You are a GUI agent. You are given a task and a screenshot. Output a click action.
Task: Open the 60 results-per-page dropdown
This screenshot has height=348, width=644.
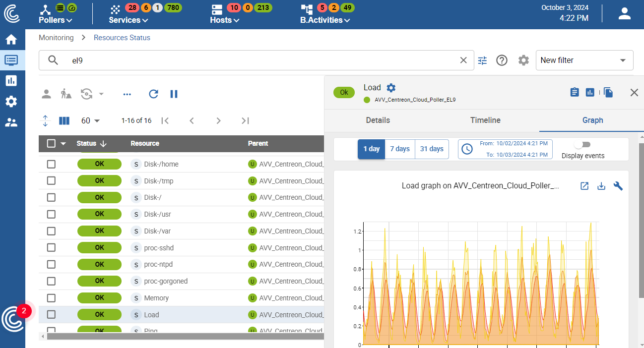click(x=90, y=120)
